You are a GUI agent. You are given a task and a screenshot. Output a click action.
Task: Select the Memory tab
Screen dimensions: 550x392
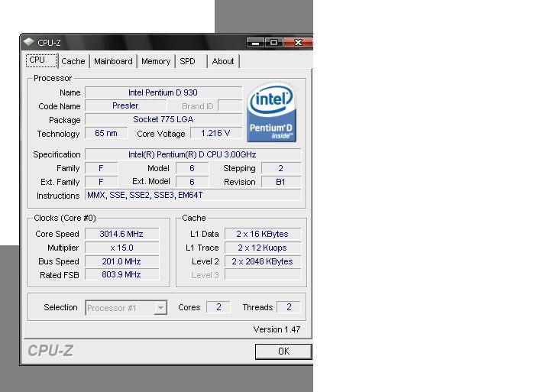156,61
